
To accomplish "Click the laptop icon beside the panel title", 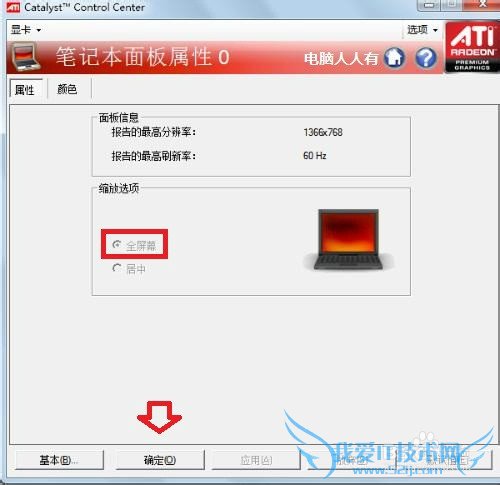I will click(26, 58).
